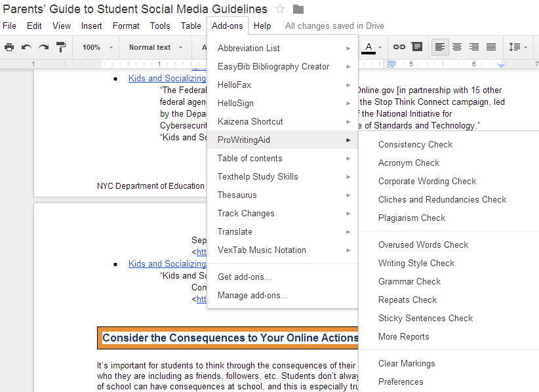Screen dimensions: 539x392
Task: Add a comment with the comment icon
Action: pos(417,47)
